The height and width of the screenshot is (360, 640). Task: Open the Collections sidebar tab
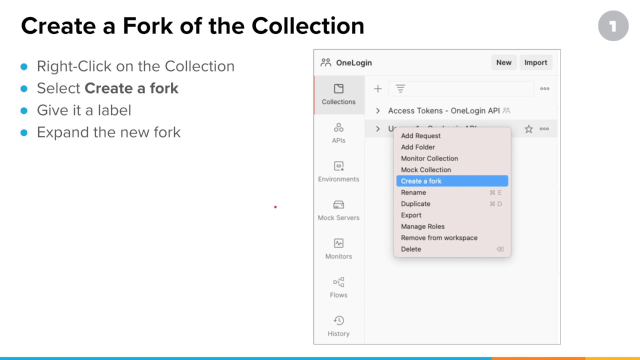[x=338, y=94]
